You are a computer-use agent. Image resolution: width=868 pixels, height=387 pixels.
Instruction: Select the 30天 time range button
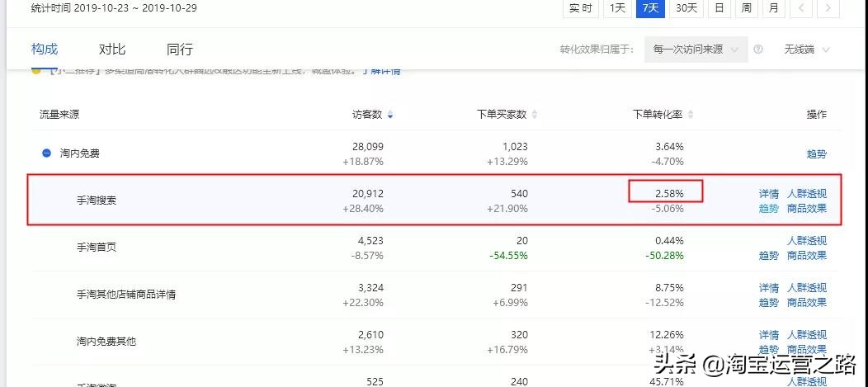click(686, 8)
